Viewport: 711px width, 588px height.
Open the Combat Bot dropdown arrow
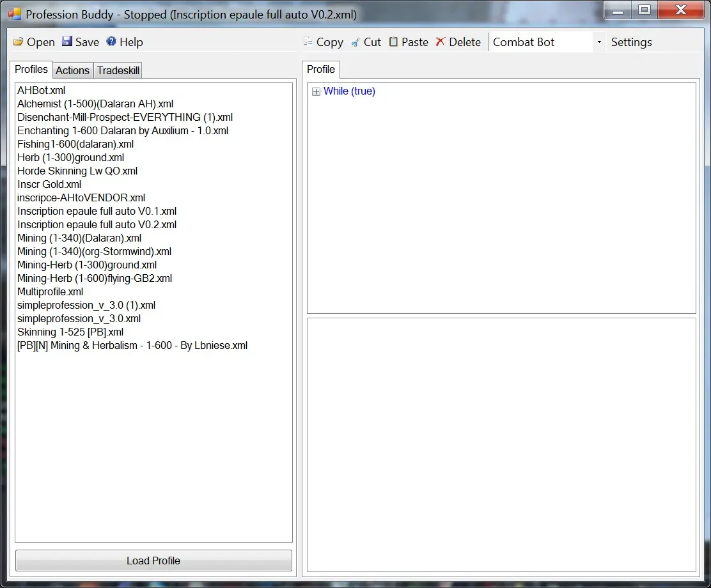(x=599, y=42)
